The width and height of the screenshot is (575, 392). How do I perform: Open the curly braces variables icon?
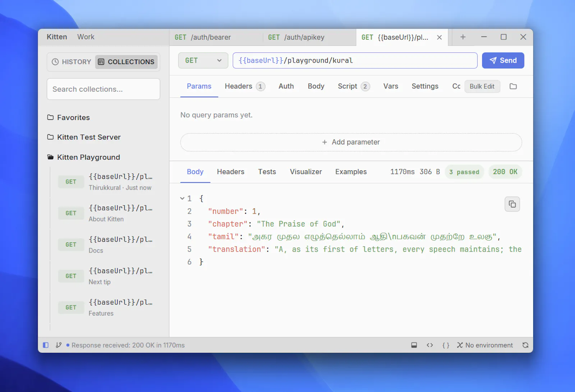pos(446,345)
